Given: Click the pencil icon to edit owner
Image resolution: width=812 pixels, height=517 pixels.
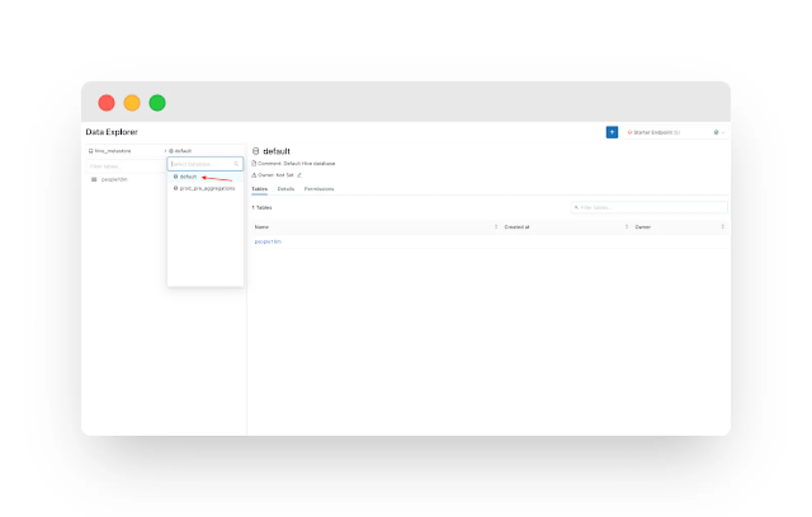Looking at the screenshot, I should tap(299, 175).
